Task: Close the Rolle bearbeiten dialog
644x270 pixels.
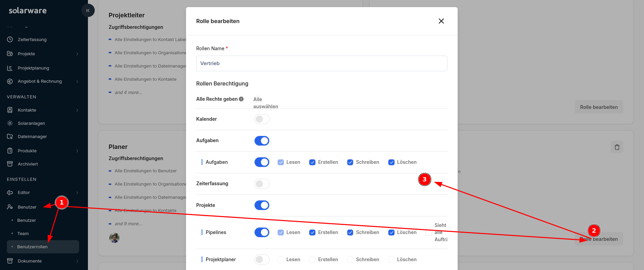Action: (441, 21)
